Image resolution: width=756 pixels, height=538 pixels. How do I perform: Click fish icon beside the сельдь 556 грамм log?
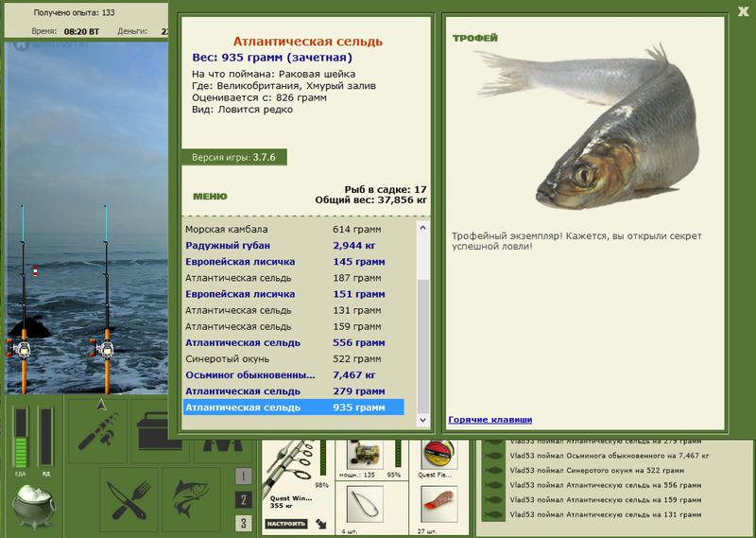pyautogui.click(x=493, y=485)
